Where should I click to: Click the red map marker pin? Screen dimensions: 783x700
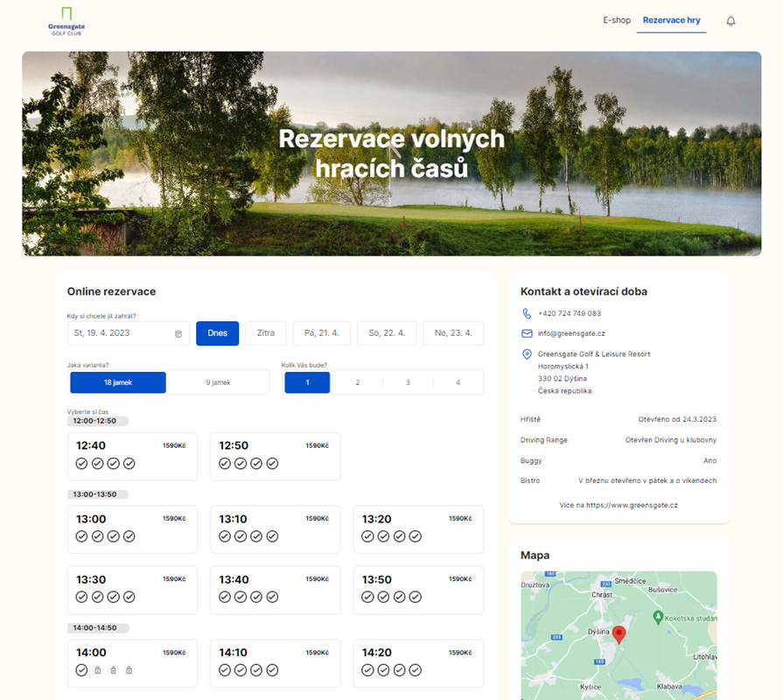[619, 634]
